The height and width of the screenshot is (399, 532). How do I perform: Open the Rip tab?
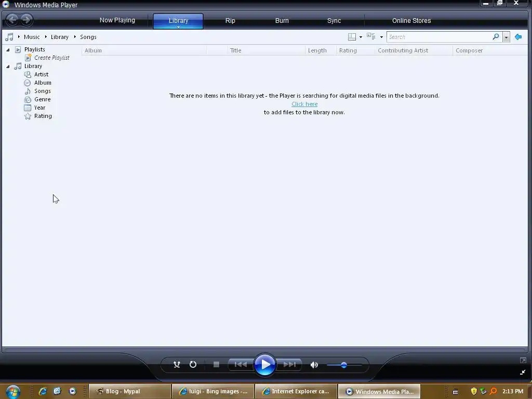tap(230, 21)
